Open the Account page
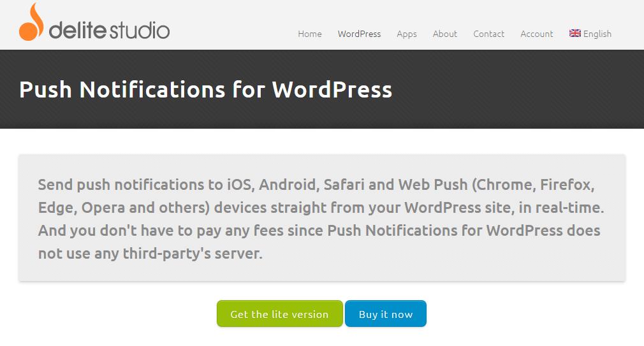 pyautogui.click(x=537, y=34)
